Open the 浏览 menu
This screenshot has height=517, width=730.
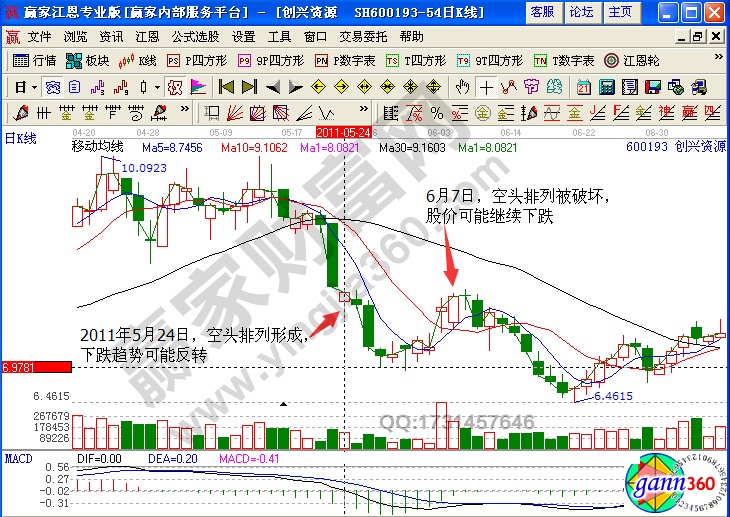click(75, 36)
